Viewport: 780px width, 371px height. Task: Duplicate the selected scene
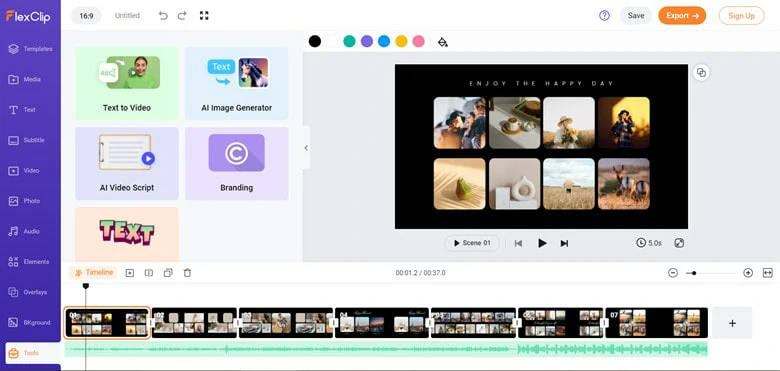click(x=168, y=273)
